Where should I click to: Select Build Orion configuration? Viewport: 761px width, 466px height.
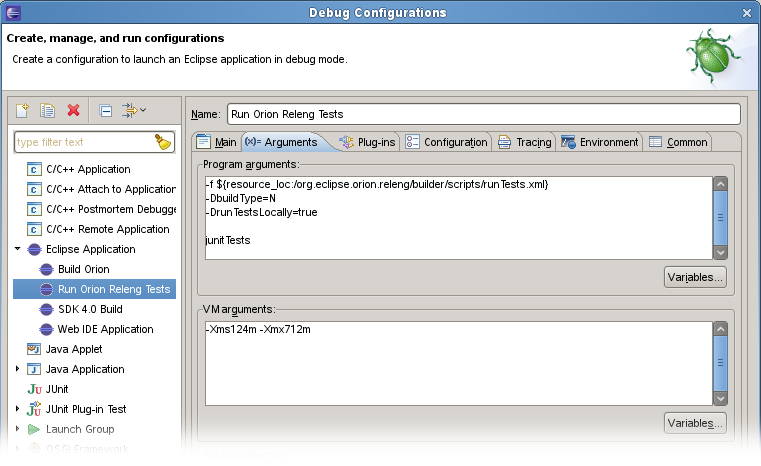[x=74, y=269]
